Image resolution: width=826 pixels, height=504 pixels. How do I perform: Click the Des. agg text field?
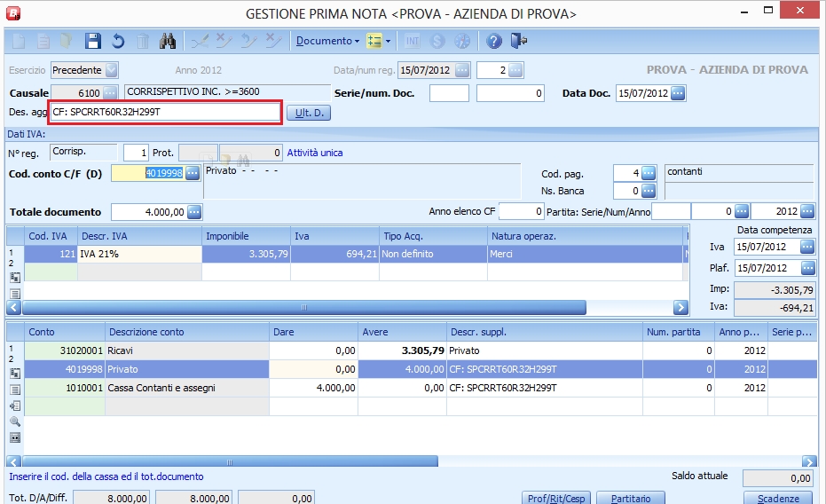[x=165, y=113]
